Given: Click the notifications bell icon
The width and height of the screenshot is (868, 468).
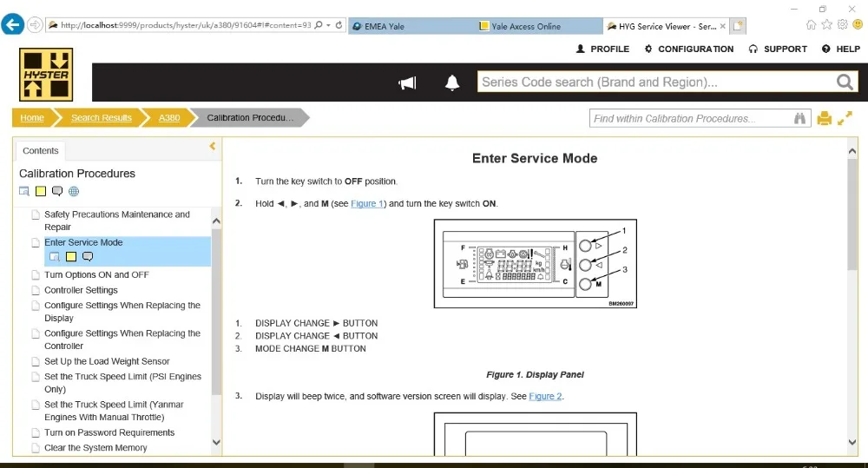Looking at the screenshot, I should pos(452,82).
